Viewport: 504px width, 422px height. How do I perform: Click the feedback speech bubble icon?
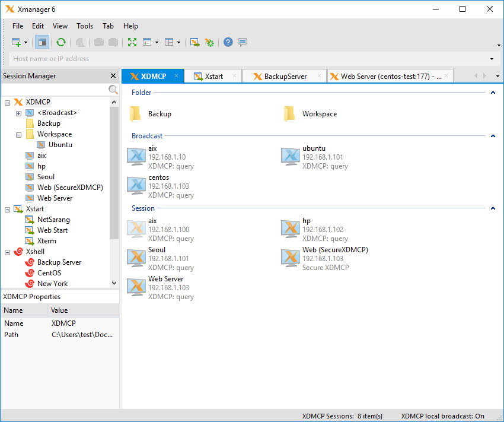243,42
